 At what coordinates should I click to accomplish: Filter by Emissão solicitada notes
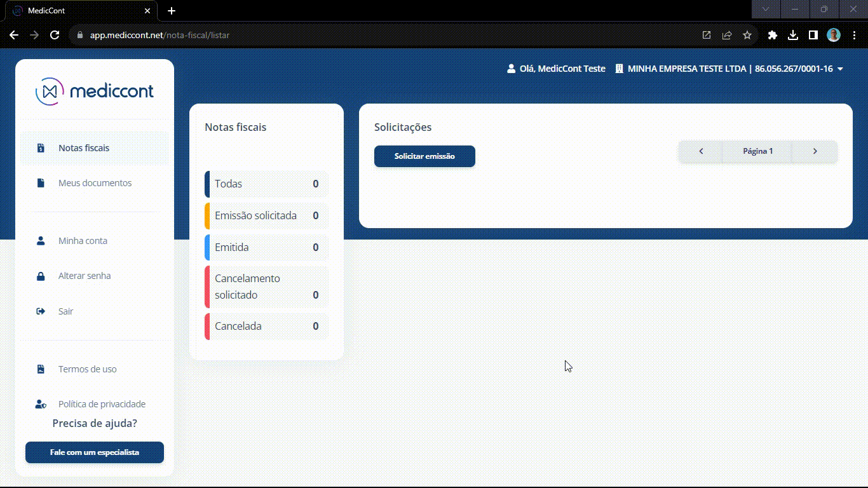(266, 215)
